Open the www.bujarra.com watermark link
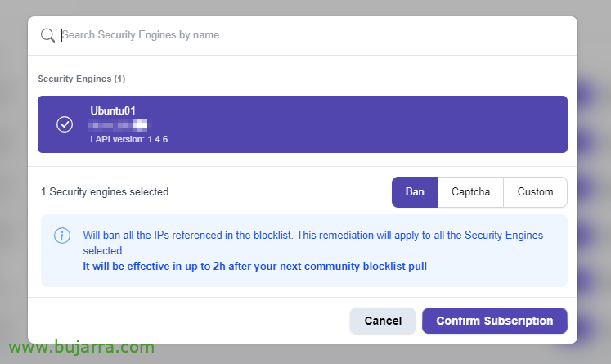 click(x=82, y=347)
